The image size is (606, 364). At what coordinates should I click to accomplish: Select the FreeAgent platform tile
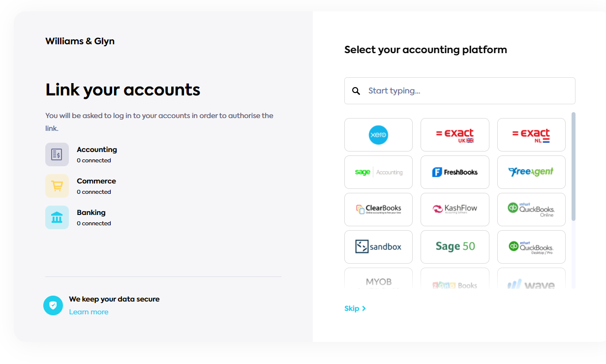(x=531, y=172)
